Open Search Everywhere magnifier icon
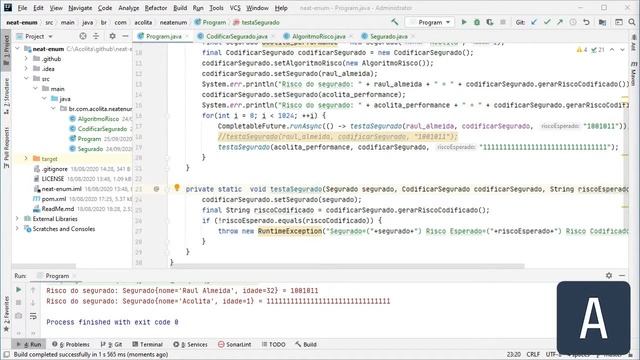Viewport: 640px width, 360px height. (x=632, y=22)
